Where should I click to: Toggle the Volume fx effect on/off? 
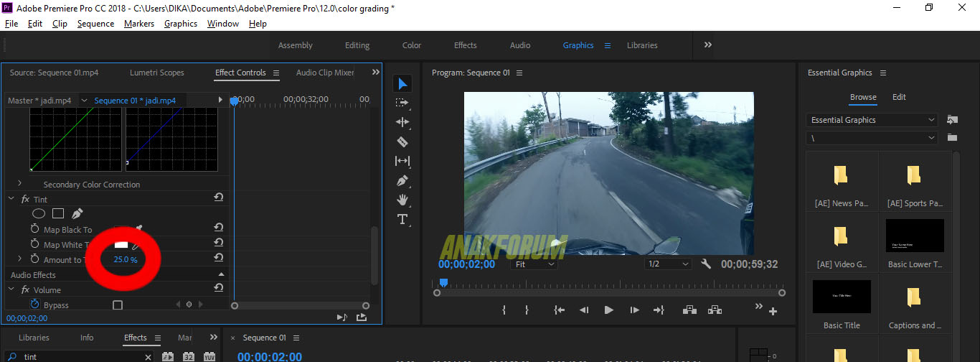click(25, 289)
